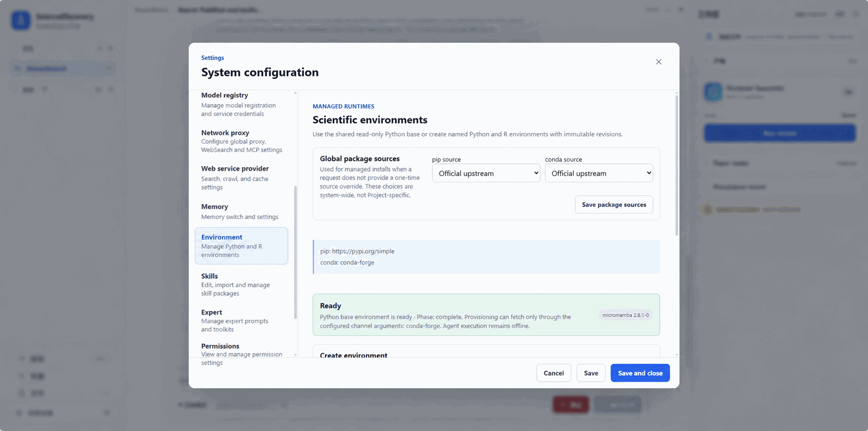Open Permissions settings section
The image size is (868, 431).
coord(241,354)
